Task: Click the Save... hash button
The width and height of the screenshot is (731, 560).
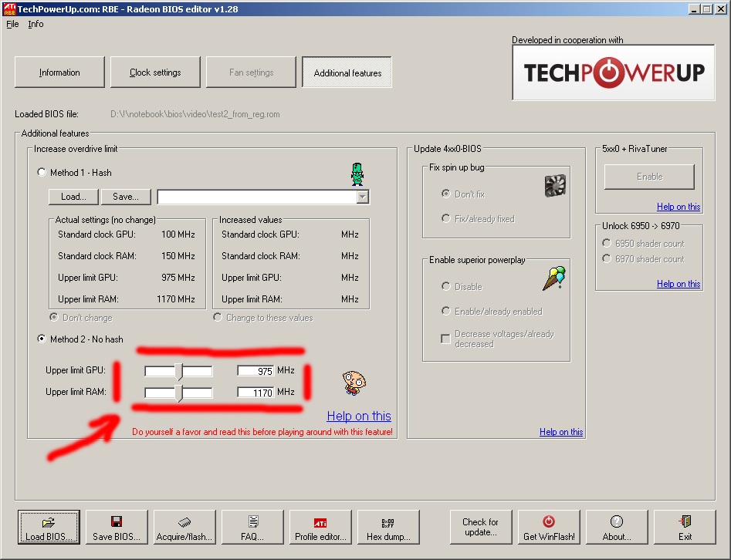Action: (x=126, y=197)
